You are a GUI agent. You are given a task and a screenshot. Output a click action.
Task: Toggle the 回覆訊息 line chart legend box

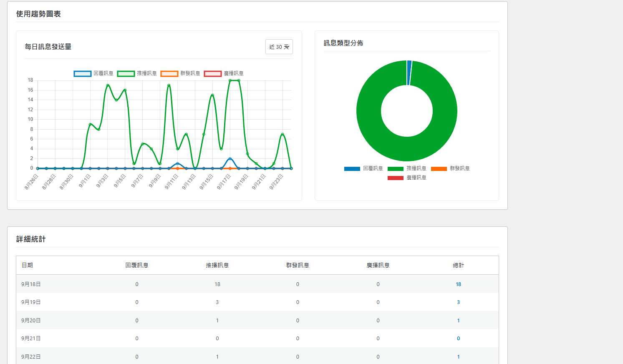82,73
